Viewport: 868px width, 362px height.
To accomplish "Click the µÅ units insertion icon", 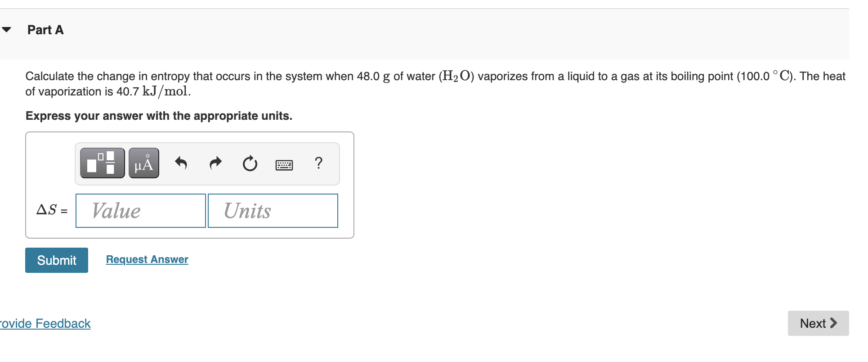I will pyautogui.click(x=143, y=163).
